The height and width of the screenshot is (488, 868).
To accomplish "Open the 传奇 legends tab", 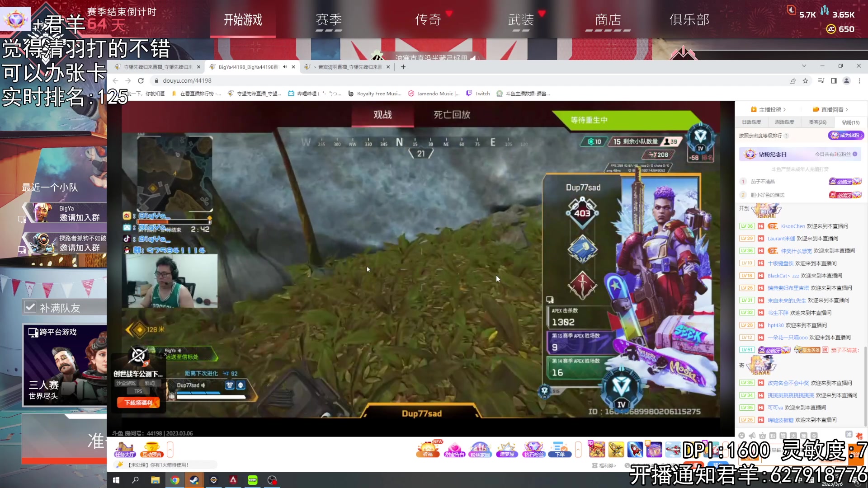I will (x=428, y=20).
